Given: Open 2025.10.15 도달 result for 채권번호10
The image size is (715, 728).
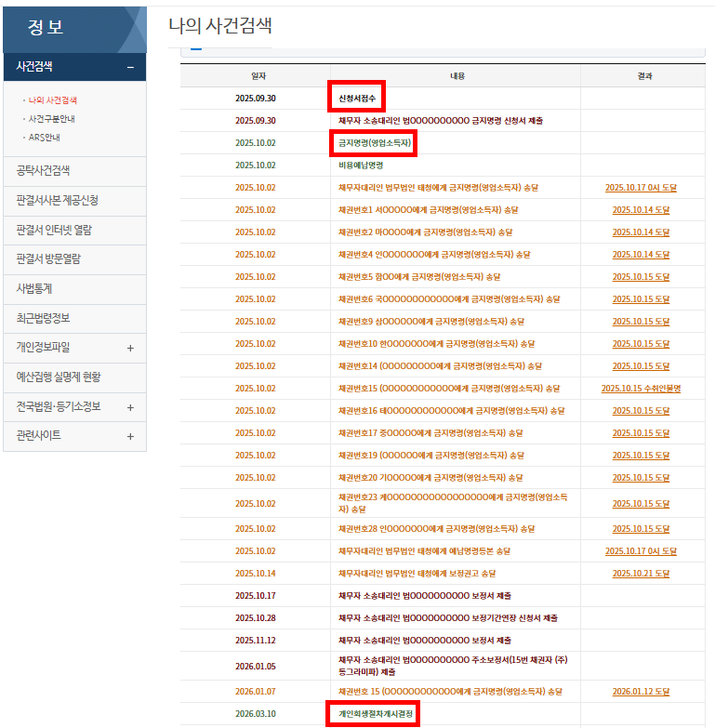Looking at the screenshot, I should tap(641, 344).
